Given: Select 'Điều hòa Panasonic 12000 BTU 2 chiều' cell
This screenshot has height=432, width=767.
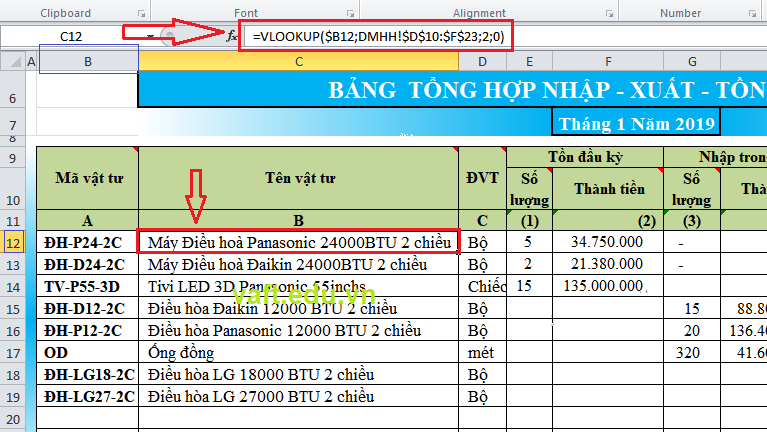Looking at the screenshot, I should click(x=299, y=331).
